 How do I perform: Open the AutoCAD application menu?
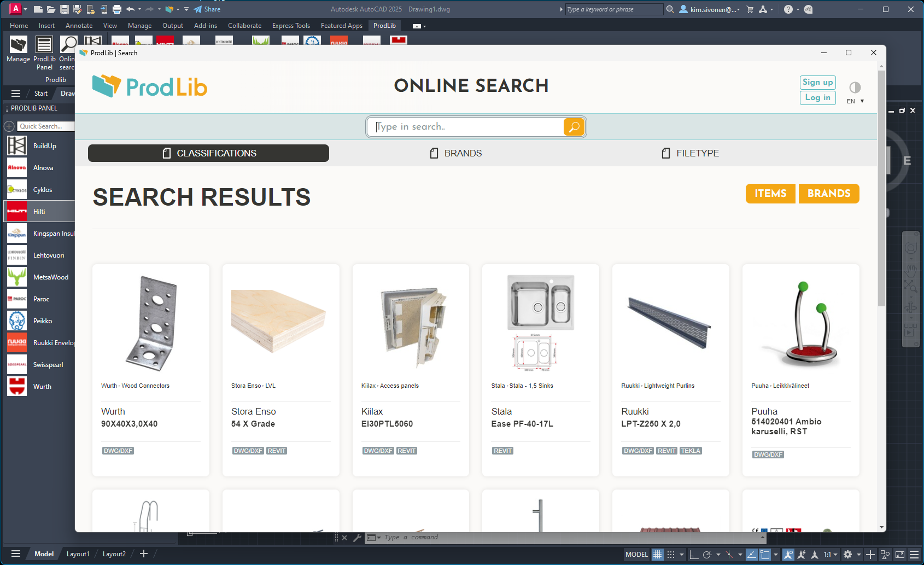tap(16, 9)
